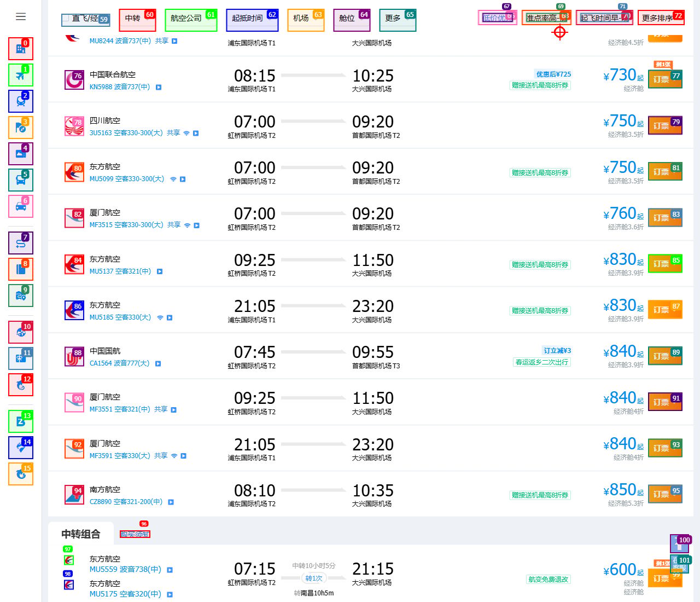Click 订票 for flight MU5185
The width and height of the screenshot is (700, 602).
click(665, 309)
